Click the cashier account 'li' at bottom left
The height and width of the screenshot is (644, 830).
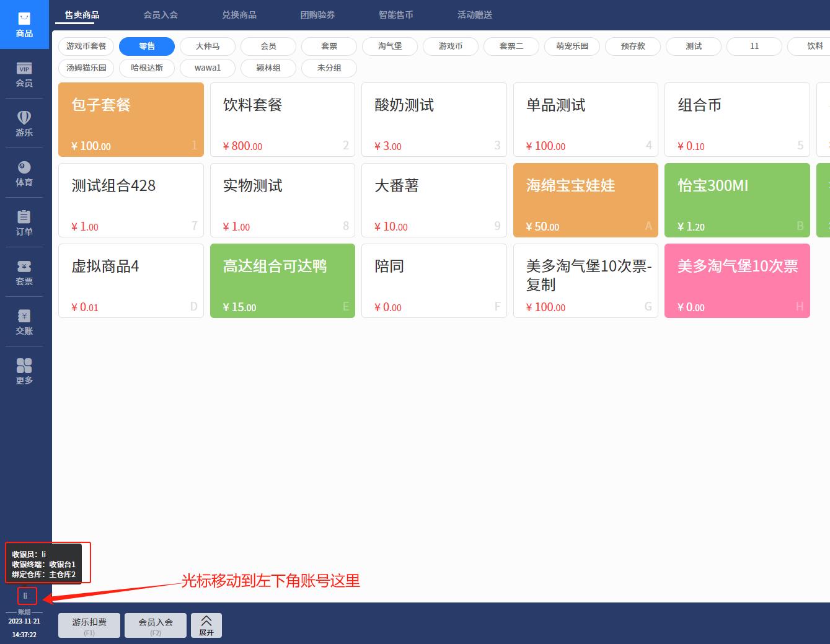pyautogui.click(x=26, y=596)
